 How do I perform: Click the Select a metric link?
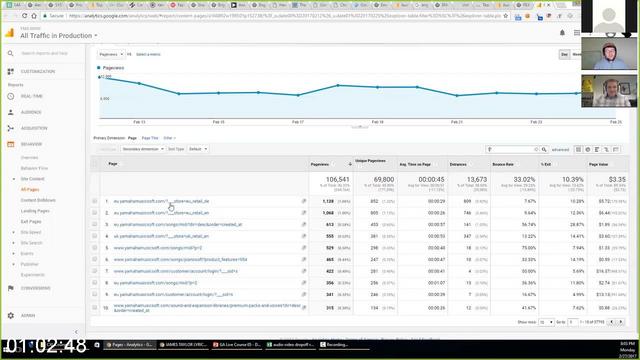tap(148, 54)
